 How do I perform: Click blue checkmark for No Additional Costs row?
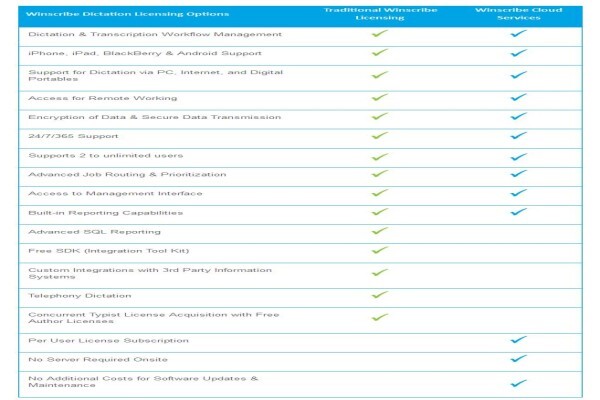point(518,383)
